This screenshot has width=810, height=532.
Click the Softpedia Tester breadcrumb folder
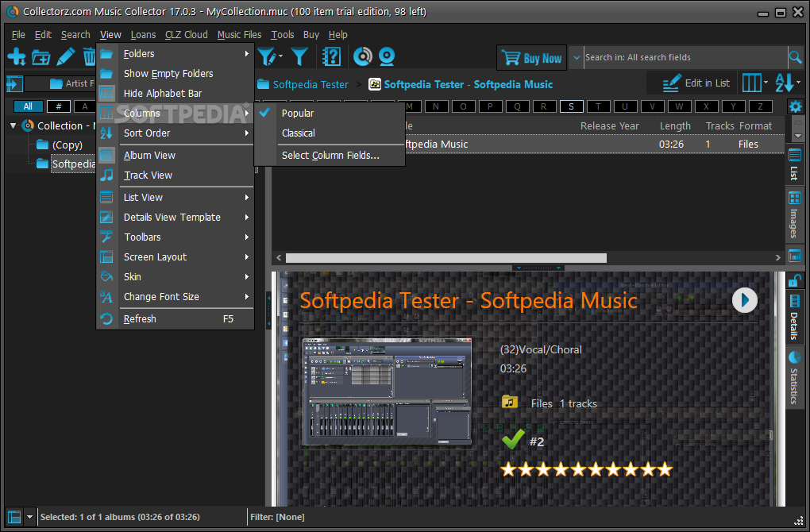(x=303, y=84)
